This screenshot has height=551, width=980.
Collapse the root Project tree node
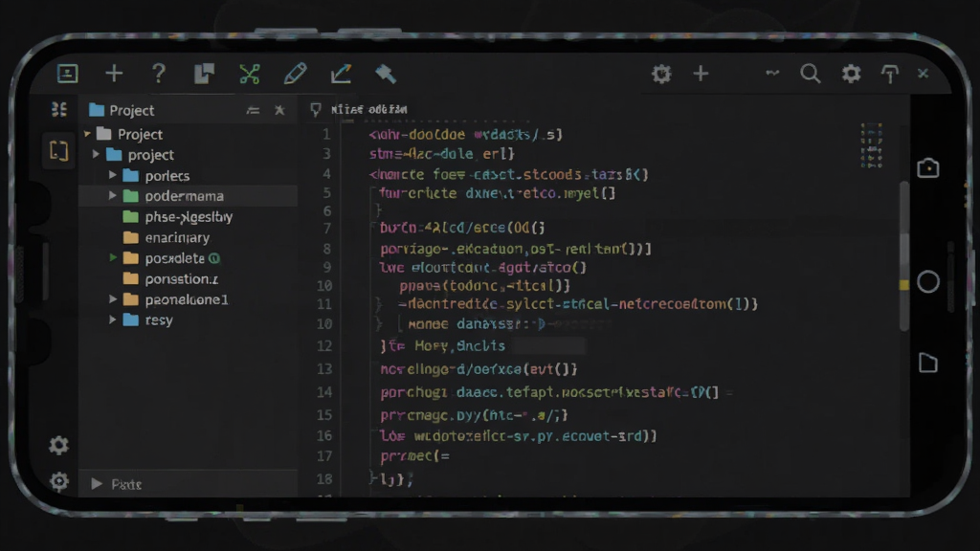[87, 134]
